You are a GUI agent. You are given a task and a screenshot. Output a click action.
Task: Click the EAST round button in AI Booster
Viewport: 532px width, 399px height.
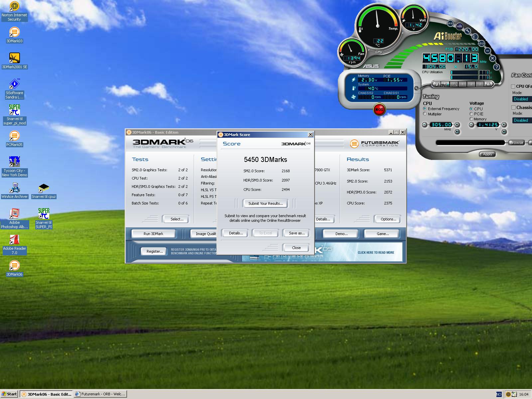[x=450, y=24]
